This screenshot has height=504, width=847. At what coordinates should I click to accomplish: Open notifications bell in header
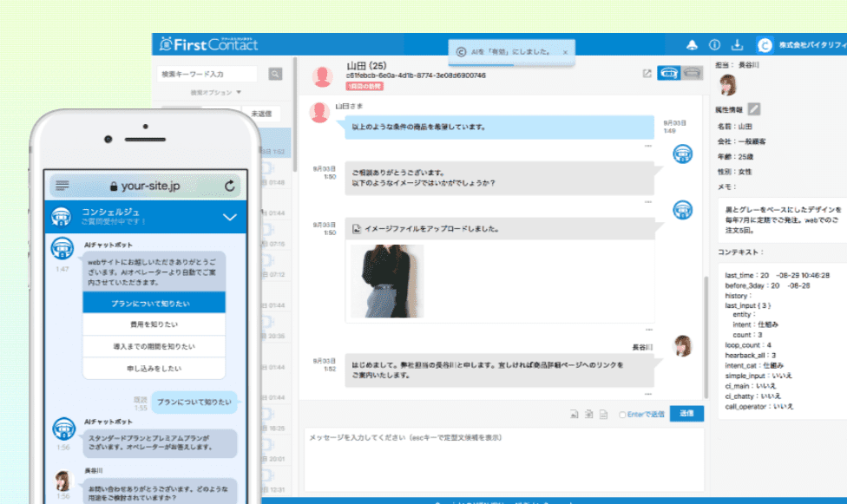click(x=692, y=45)
